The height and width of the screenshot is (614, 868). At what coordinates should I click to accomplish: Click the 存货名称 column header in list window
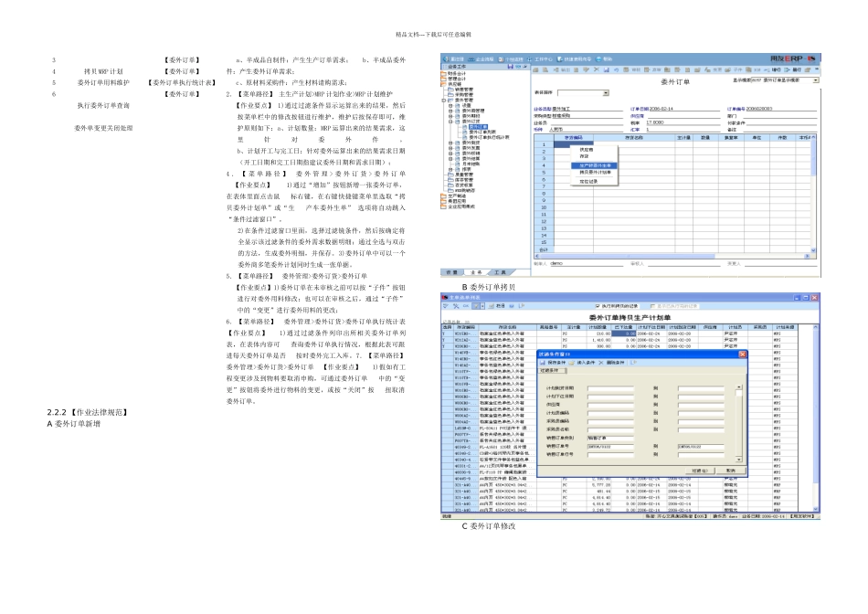click(x=507, y=327)
